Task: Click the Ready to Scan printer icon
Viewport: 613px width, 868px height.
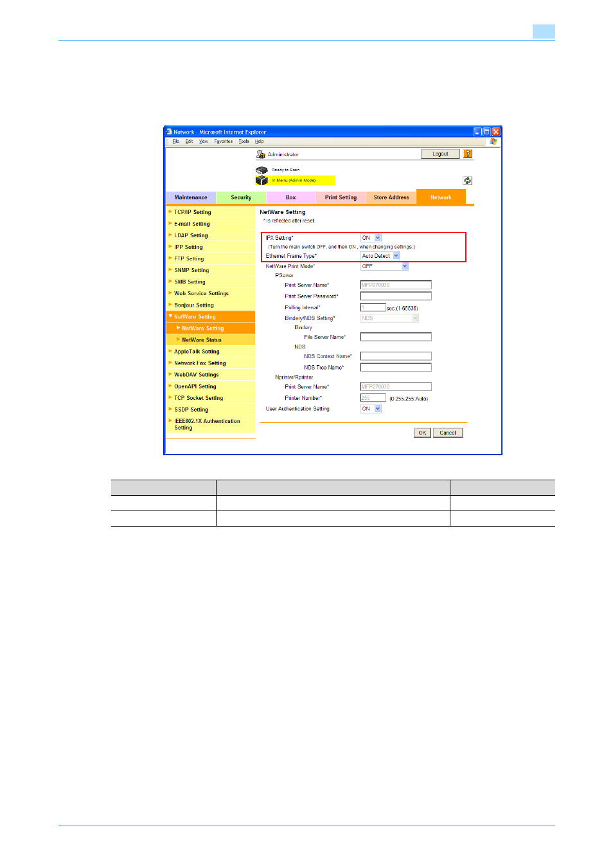Action: tap(262, 170)
